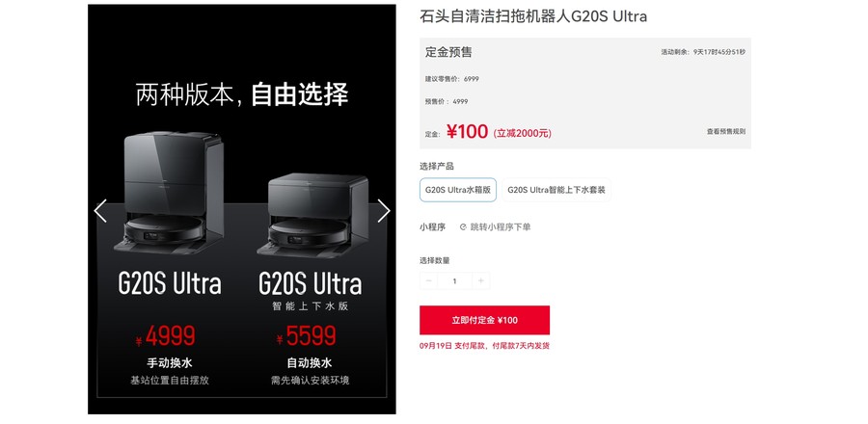Select the G20S Ultra水箱版 option
The height and width of the screenshot is (424, 868).
click(458, 190)
